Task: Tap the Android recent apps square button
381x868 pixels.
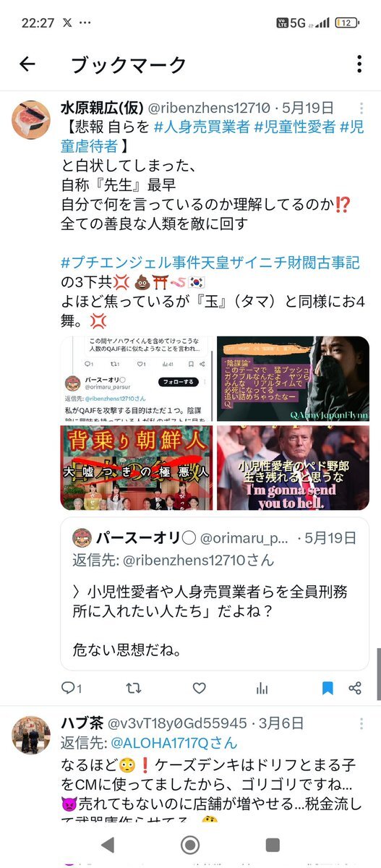Action: (273, 844)
